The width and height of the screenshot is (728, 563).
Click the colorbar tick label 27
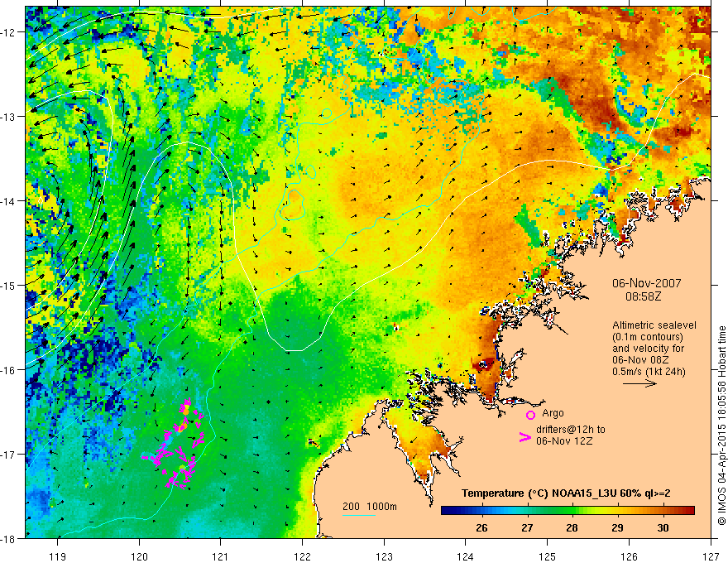527,528
